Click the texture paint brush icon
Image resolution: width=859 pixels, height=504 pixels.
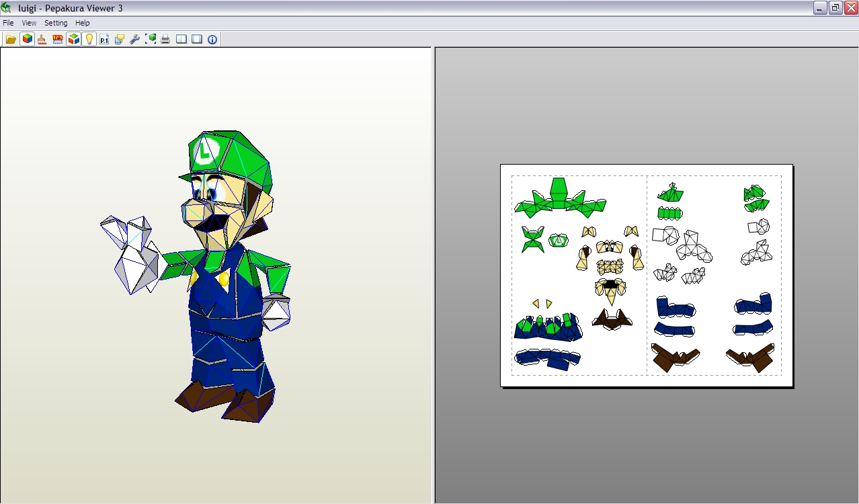click(41, 39)
